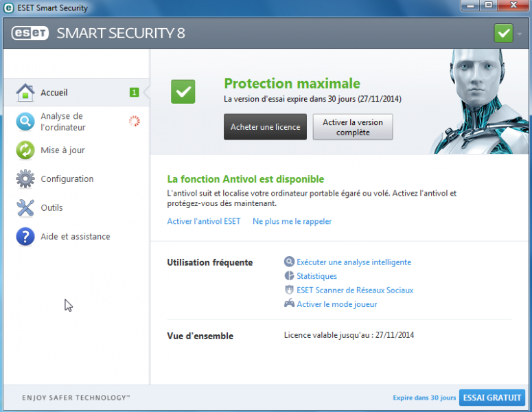Open the Configuration menu item
This screenshot has width=532, height=412.
click(67, 179)
